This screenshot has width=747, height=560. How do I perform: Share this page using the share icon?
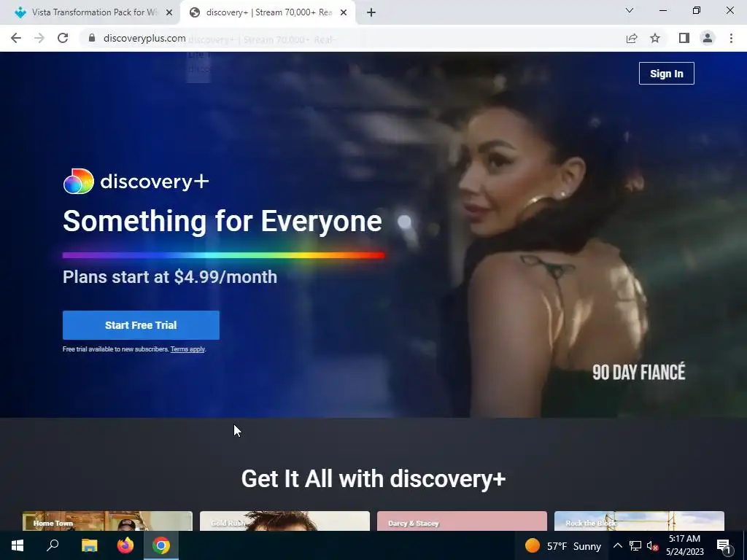[x=632, y=38]
